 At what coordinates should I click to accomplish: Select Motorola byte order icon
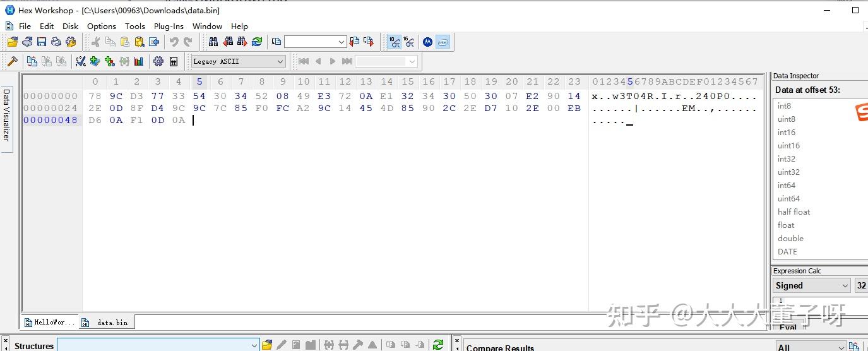(427, 42)
